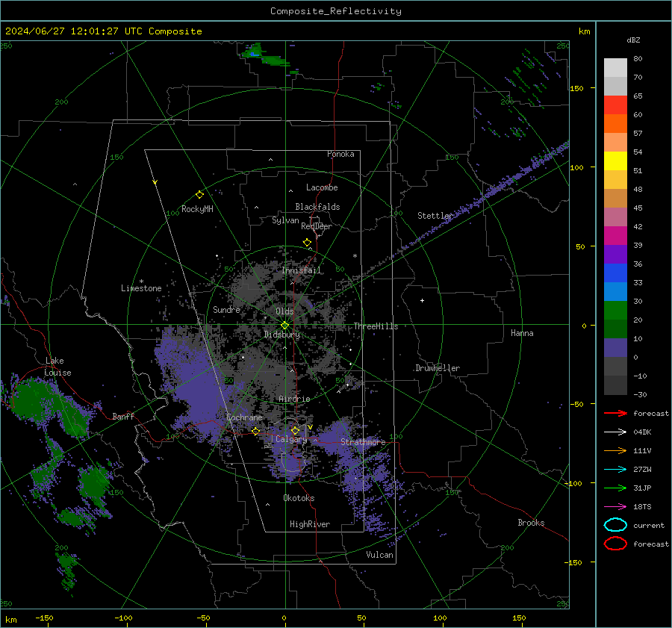Image resolution: width=672 pixels, height=628 pixels.
Task: Click the yellow diamond marker below Cochrane
Action: coord(255,431)
